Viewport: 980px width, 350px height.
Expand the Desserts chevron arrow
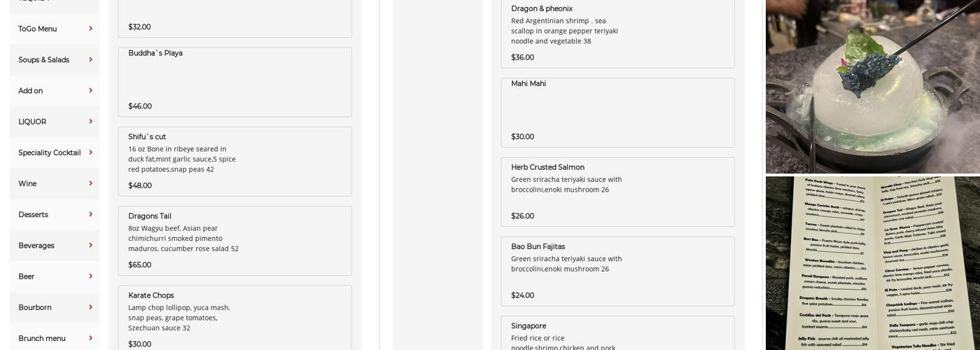(x=90, y=214)
